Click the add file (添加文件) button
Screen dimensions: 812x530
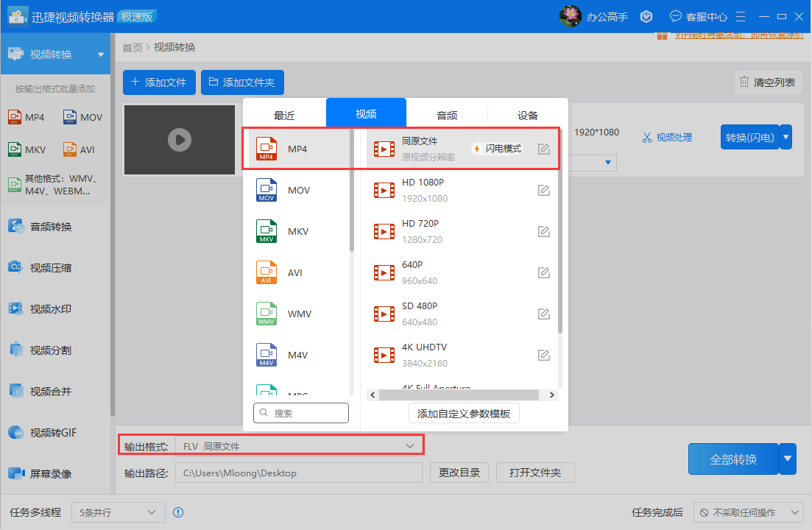(x=158, y=82)
